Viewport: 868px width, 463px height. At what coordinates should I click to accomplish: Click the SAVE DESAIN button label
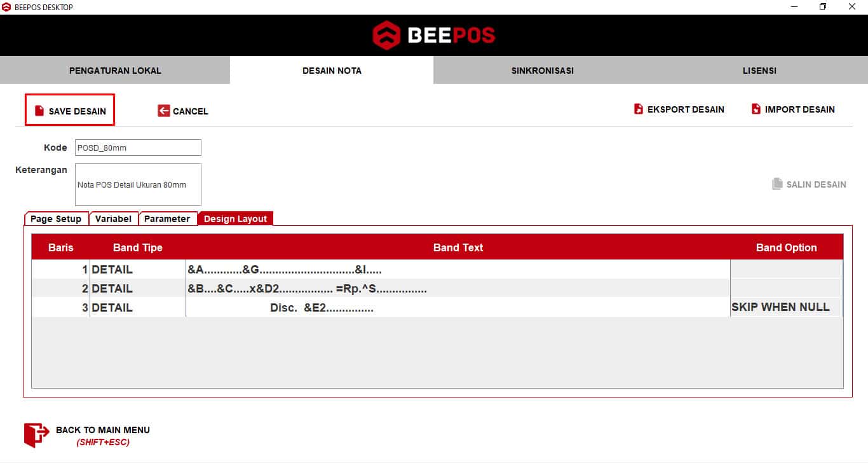(78, 111)
